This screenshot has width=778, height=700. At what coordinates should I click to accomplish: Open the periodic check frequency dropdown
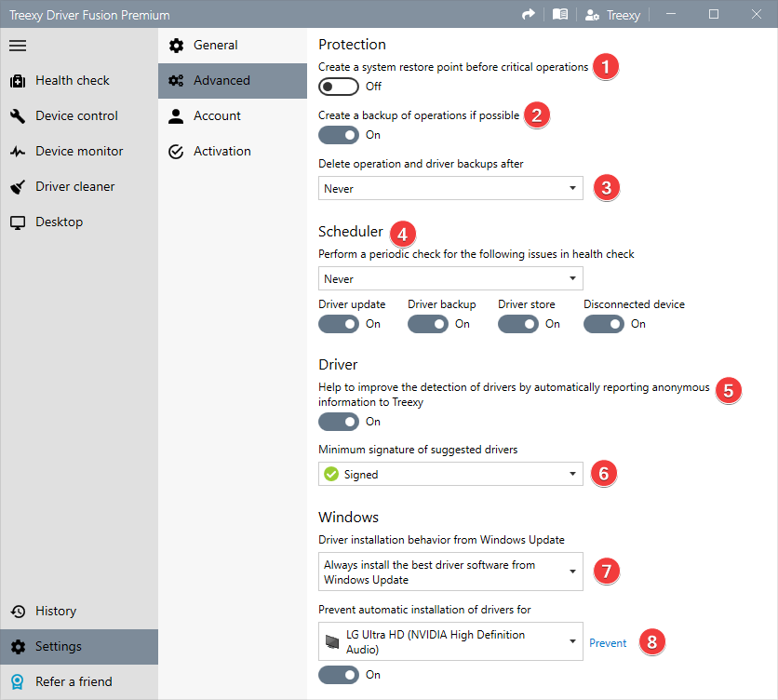coord(450,278)
